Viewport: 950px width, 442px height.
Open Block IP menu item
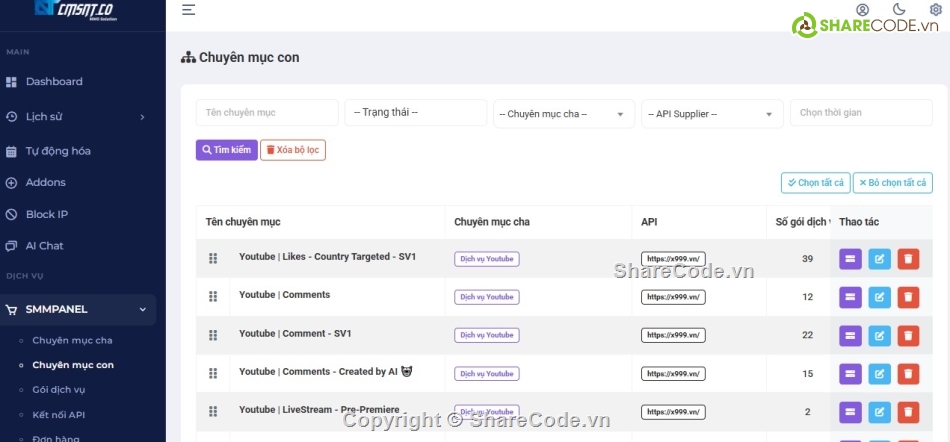(47, 214)
